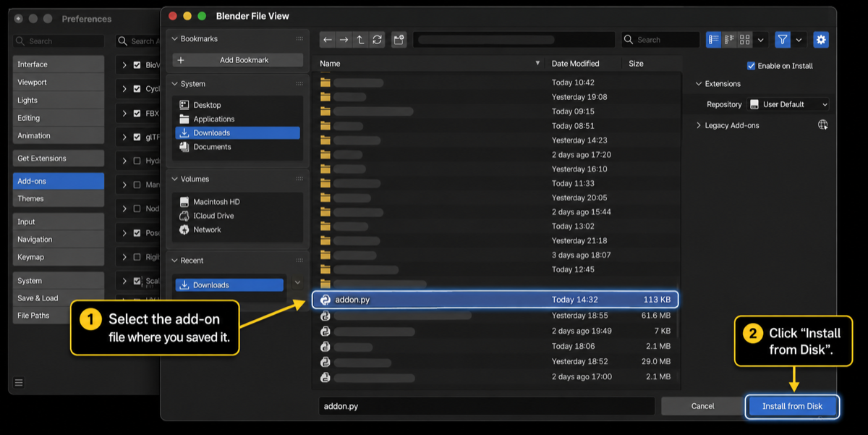Image resolution: width=868 pixels, height=435 pixels.
Task: Open the filter settings dropdown arrow
Action: [799, 40]
